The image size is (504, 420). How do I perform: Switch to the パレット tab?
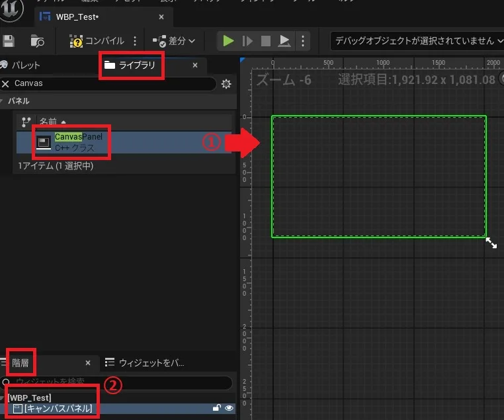[25, 65]
